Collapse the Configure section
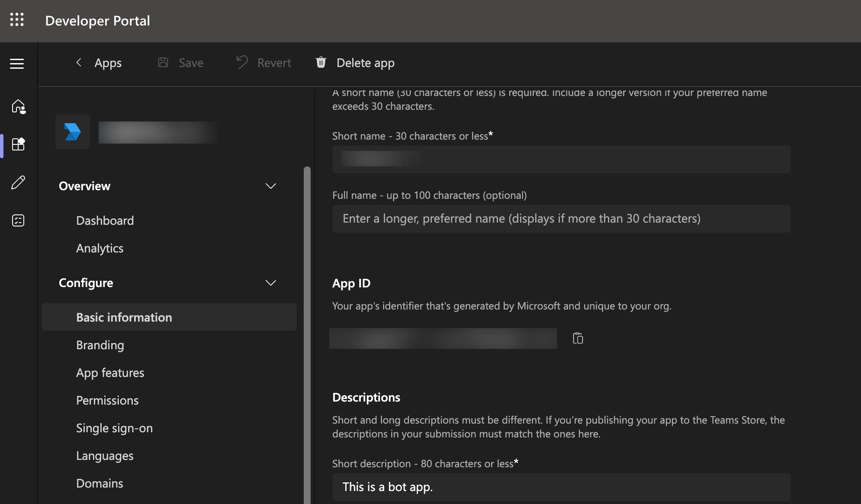Viewport: 861px width, 504px height. pos(270,283)
